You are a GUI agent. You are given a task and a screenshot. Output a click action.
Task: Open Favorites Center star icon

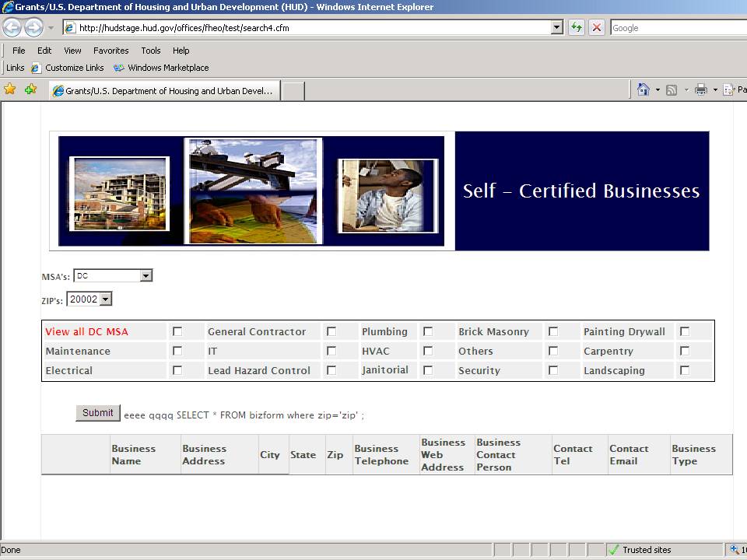(10, 89)
